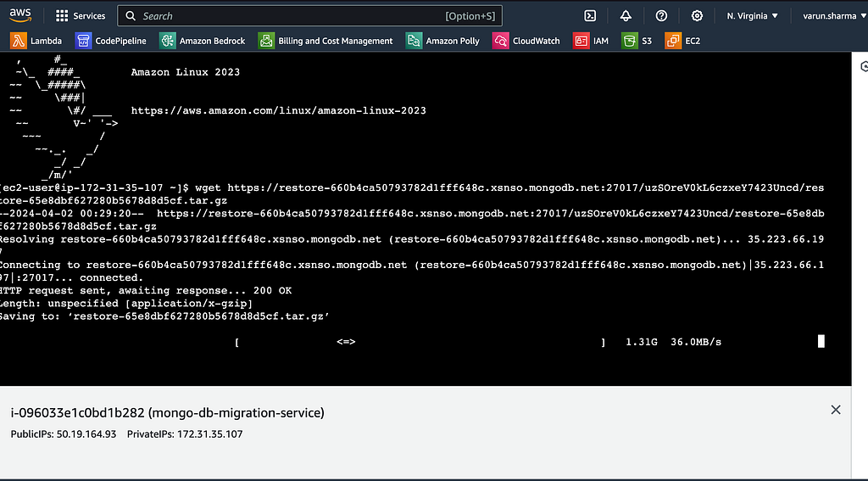Screen dimensions: 868x481
Task: Open the EC2 bookmark label
Action: pos(693,41)
